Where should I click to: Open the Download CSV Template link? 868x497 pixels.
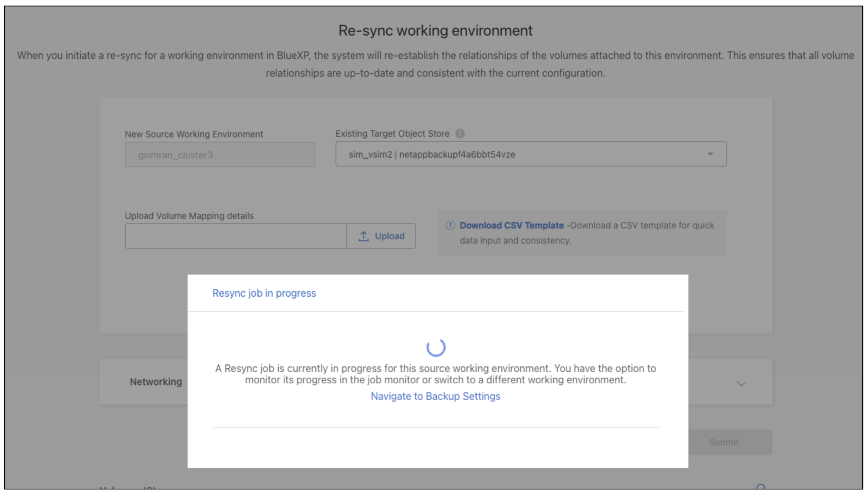[x=512, y=225]
